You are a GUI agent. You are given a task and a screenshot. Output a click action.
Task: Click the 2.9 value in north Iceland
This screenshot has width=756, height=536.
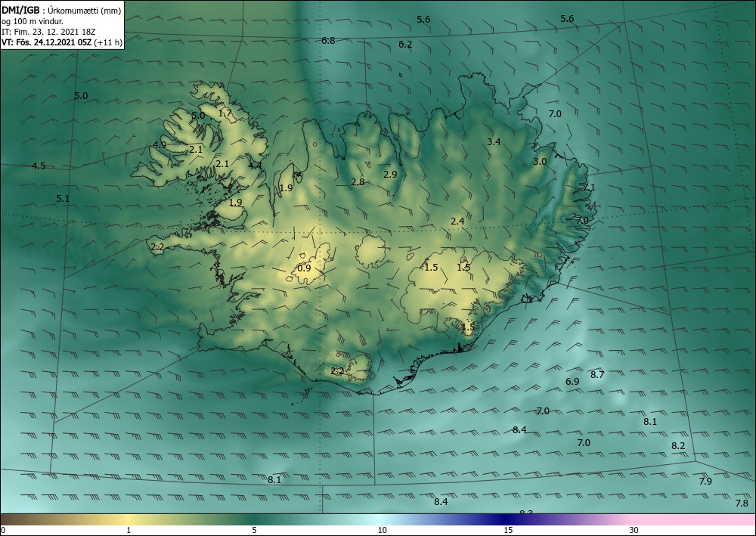[x=390, y=175]
